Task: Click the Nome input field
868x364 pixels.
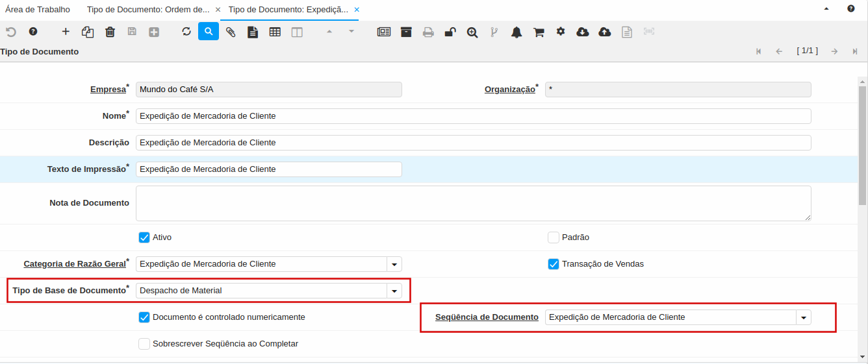Action: click(474, 116)
